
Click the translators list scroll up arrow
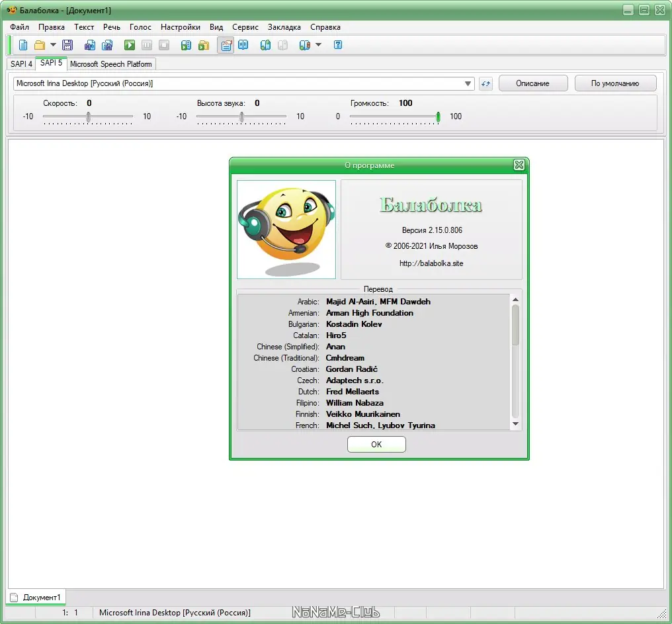point(515,300)
